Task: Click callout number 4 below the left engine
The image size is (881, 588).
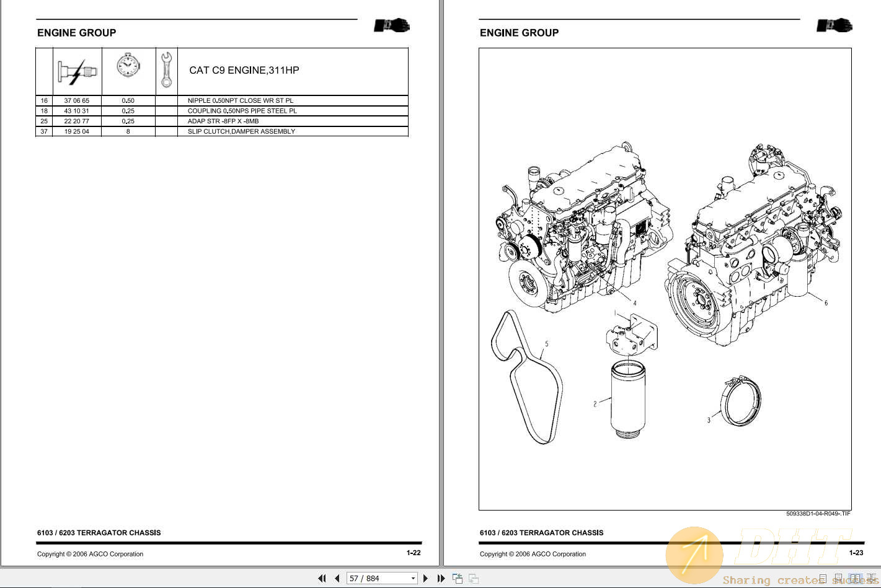Action: point(635,303)
